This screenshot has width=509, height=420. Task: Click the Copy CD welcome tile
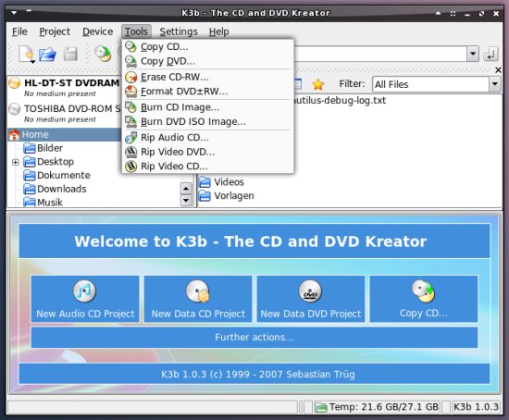[423, 299]
